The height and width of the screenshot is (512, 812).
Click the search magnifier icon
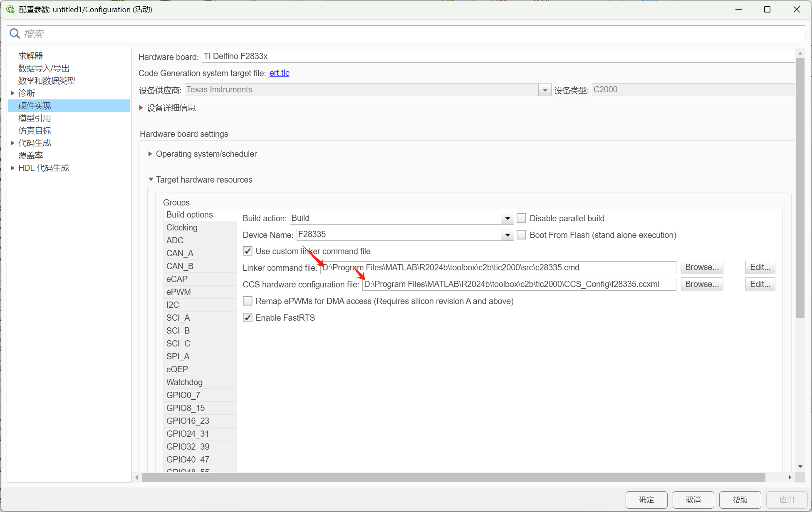(x=15, y=33)
